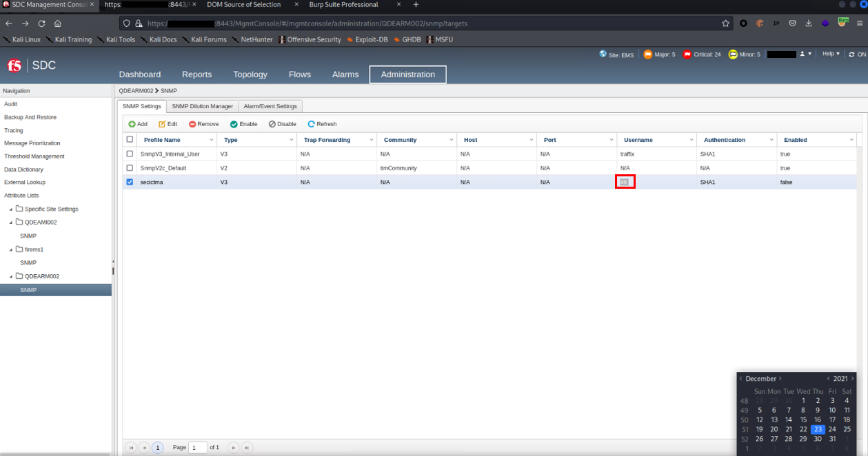Click the browser home button
868x456 pixels.
(x=58, y=23)
